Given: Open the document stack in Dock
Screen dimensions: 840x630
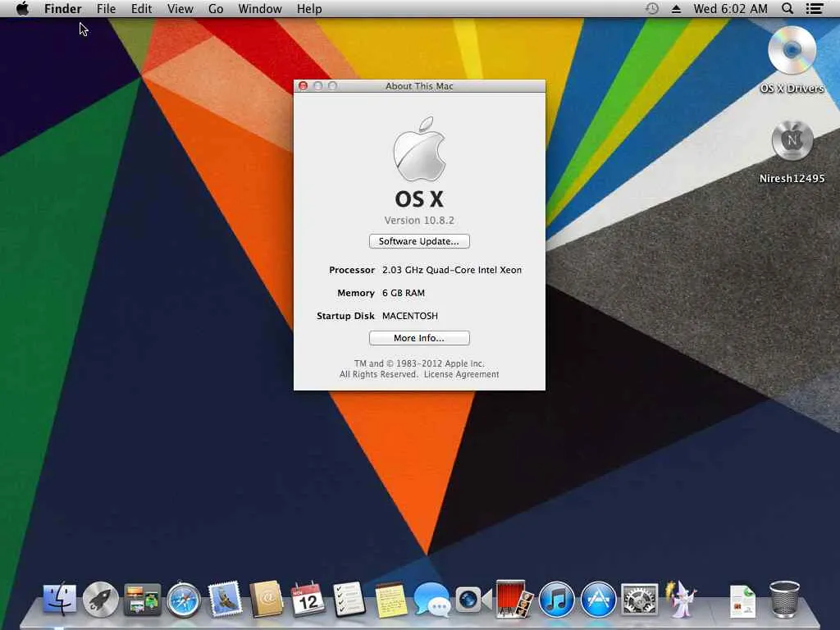Looking at the screenshot, I should pos(743,601).
